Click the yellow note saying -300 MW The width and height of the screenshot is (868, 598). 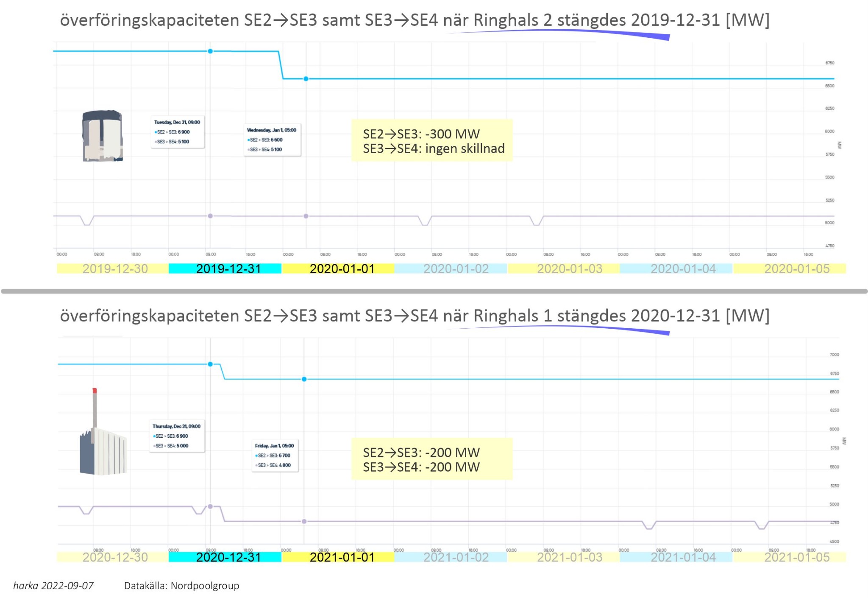coord(431,141)
